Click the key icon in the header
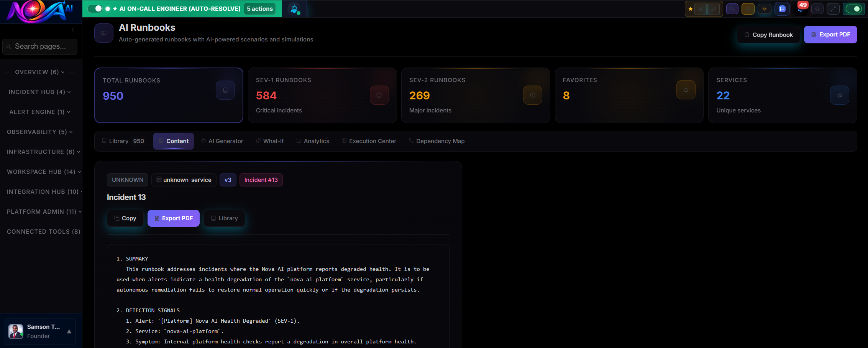The height and width of the screenshot is (348, 868). pyautogui.click(x=713, y=9)
